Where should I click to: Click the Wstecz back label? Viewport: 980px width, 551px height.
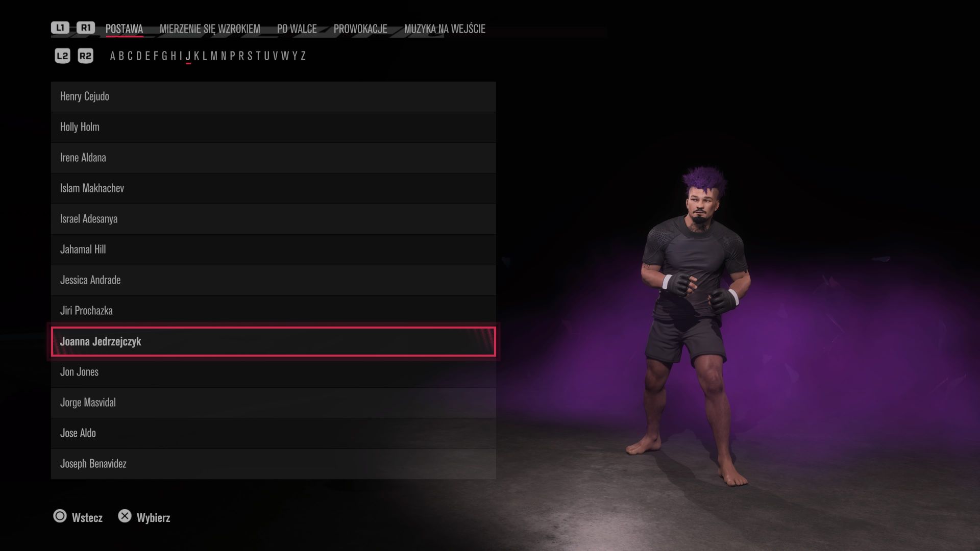[x=87, y=518]
